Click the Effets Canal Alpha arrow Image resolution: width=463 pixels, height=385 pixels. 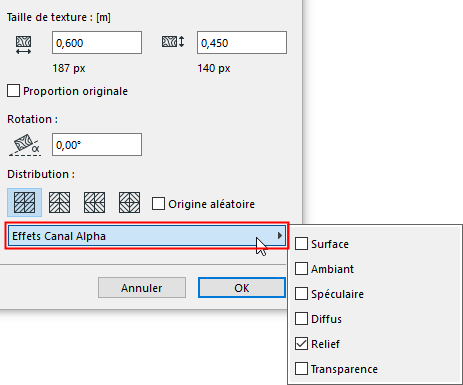tap(279, 236)
